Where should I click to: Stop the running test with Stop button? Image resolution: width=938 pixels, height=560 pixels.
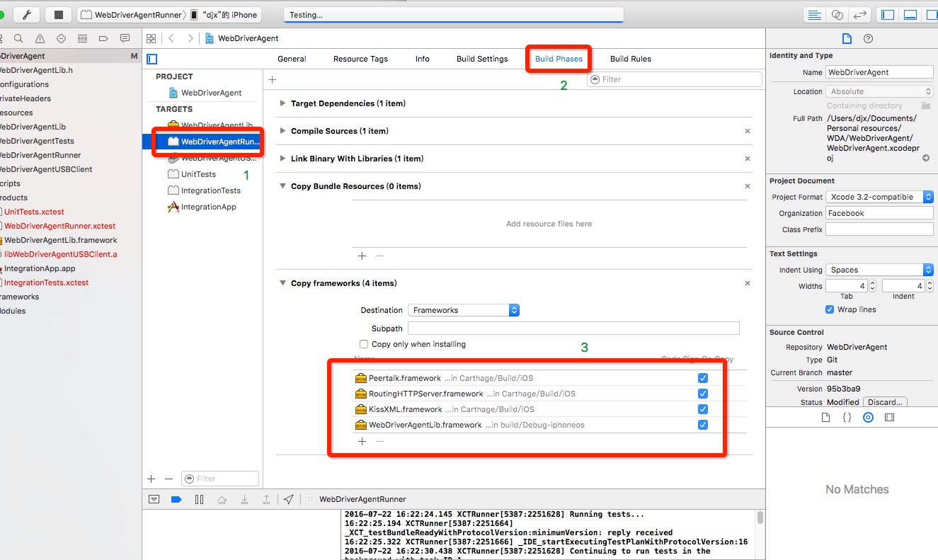click(x=59, y=15)
